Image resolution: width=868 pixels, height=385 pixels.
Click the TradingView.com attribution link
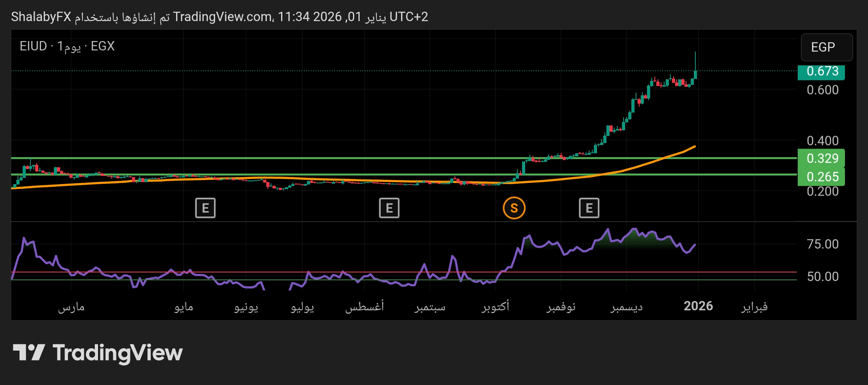click(x=225, y=16)
